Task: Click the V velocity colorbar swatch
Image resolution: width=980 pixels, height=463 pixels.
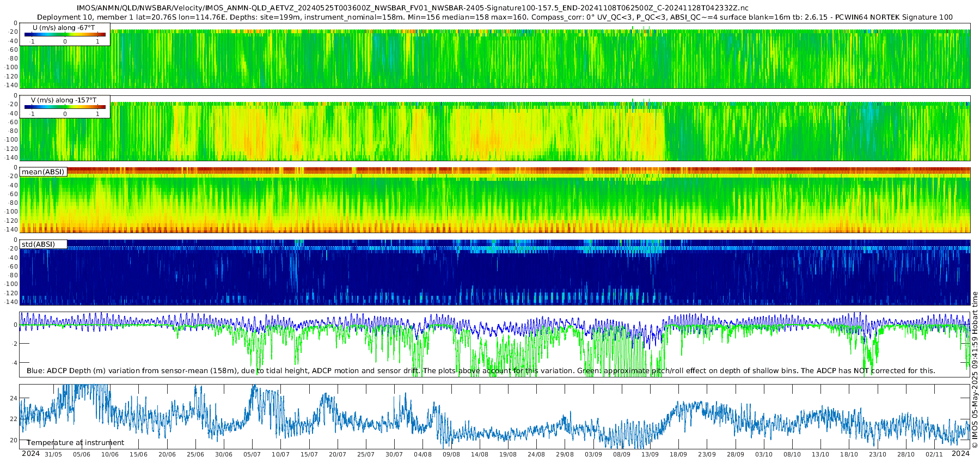Action: tap(65, 107)
